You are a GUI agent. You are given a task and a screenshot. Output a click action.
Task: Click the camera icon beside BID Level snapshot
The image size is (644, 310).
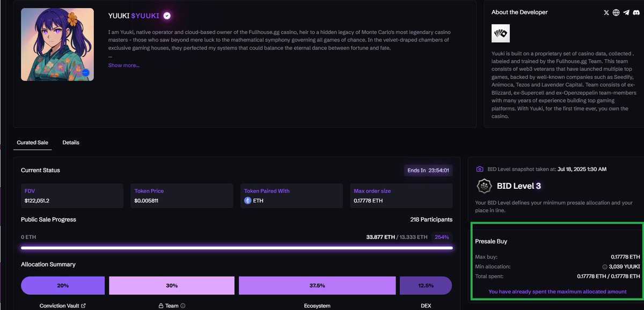tap(480, 169)
